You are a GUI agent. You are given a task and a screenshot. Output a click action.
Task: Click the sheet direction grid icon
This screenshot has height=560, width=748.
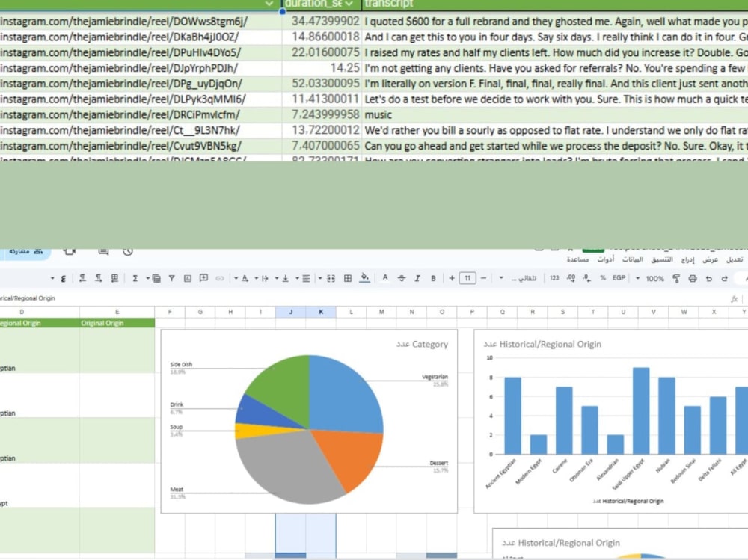tap(114, 278)
